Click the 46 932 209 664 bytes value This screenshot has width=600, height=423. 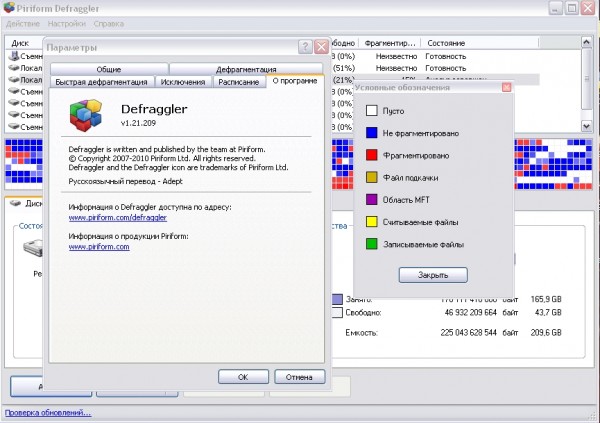470,312
